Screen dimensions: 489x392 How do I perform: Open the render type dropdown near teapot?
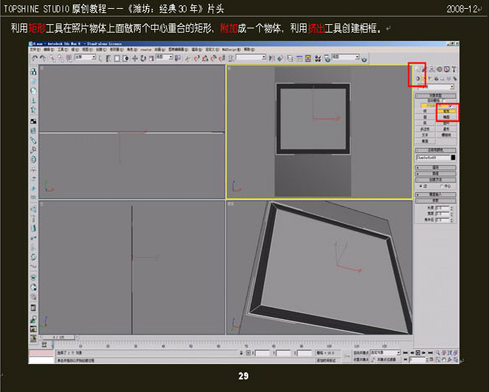[346, 57]
